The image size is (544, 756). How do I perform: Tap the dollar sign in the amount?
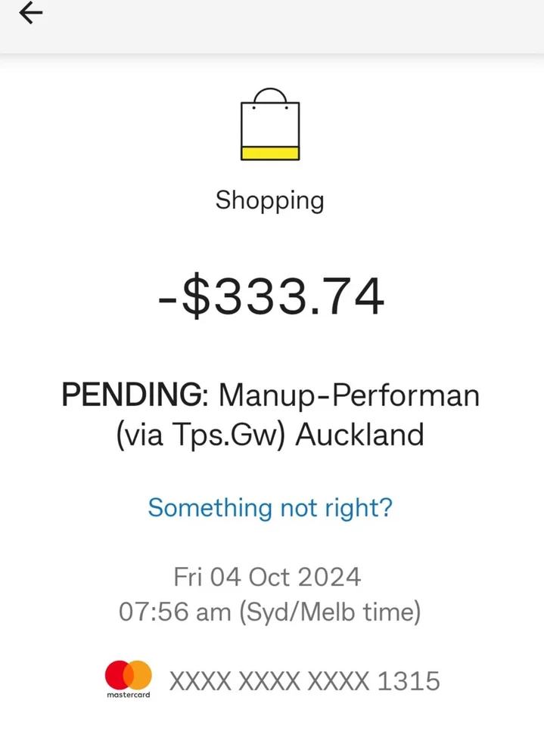[x=195, y=296]
